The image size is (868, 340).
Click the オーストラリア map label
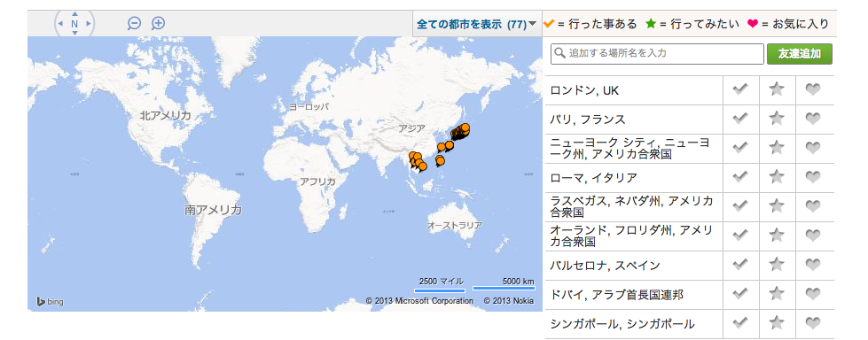coord(454,226)
